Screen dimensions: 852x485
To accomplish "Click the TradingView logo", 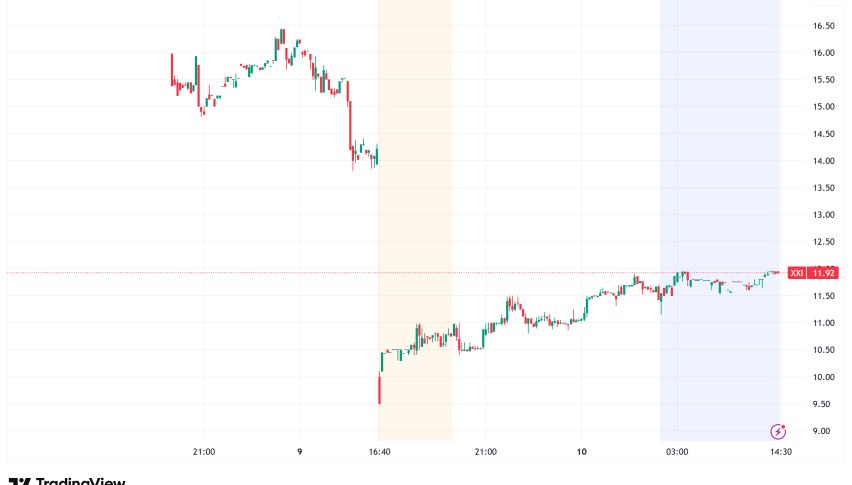I will [66, 481].
